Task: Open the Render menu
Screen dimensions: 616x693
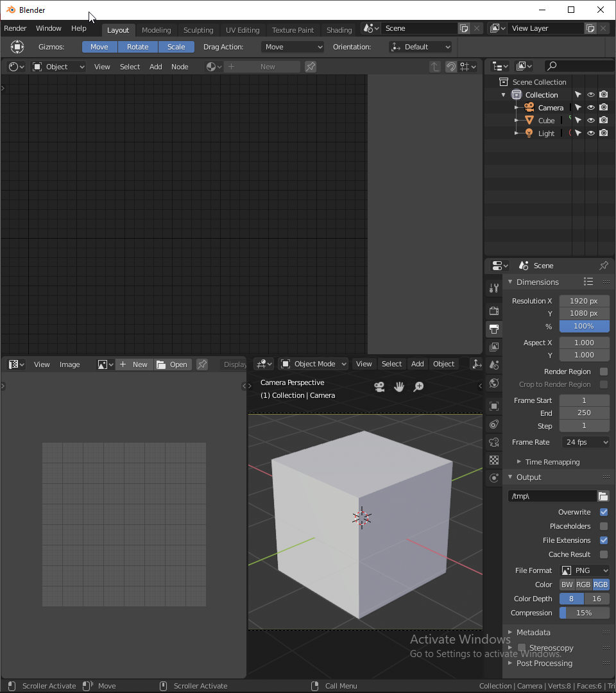Action: [x=15, y=28]
